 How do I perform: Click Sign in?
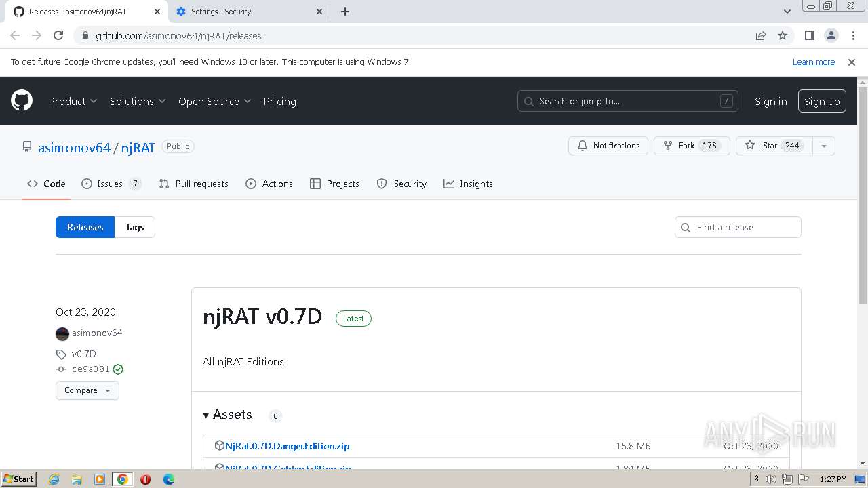pyautogui.click(x=770, y=101)
